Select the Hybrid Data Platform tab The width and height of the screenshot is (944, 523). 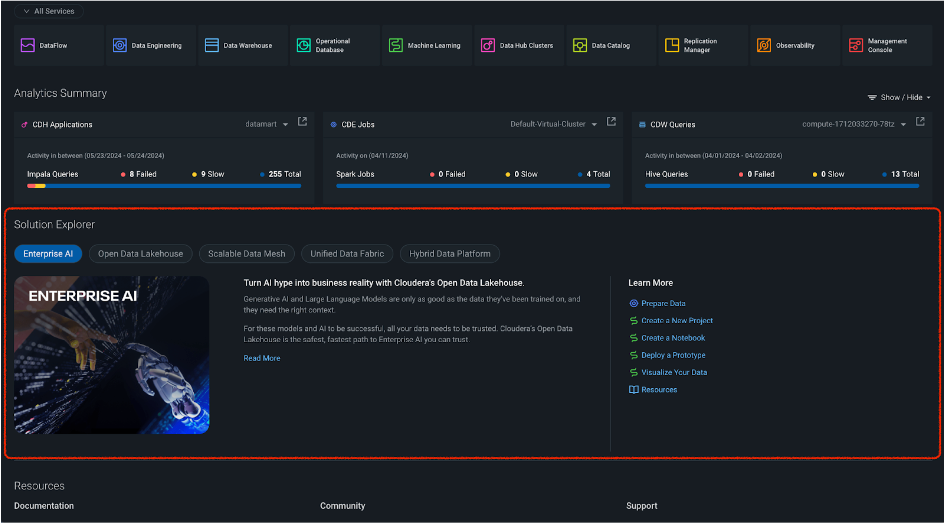click(x=450, y=254)
